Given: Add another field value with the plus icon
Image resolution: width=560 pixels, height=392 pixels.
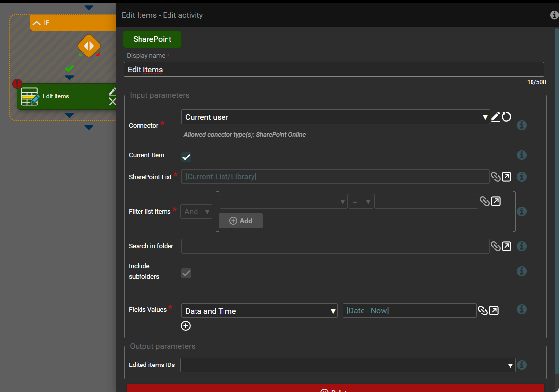Looking at the screenshot, I should click(x=186, y=326).
